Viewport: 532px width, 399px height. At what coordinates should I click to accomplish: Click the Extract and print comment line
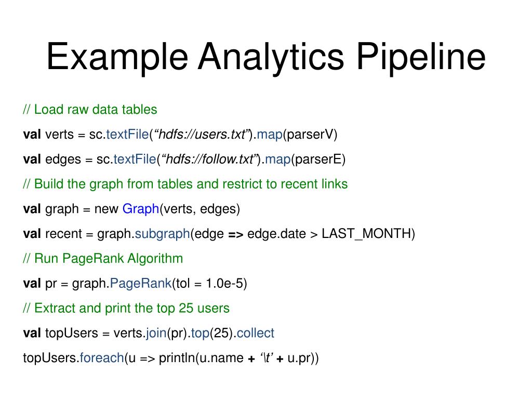[126, 308]
